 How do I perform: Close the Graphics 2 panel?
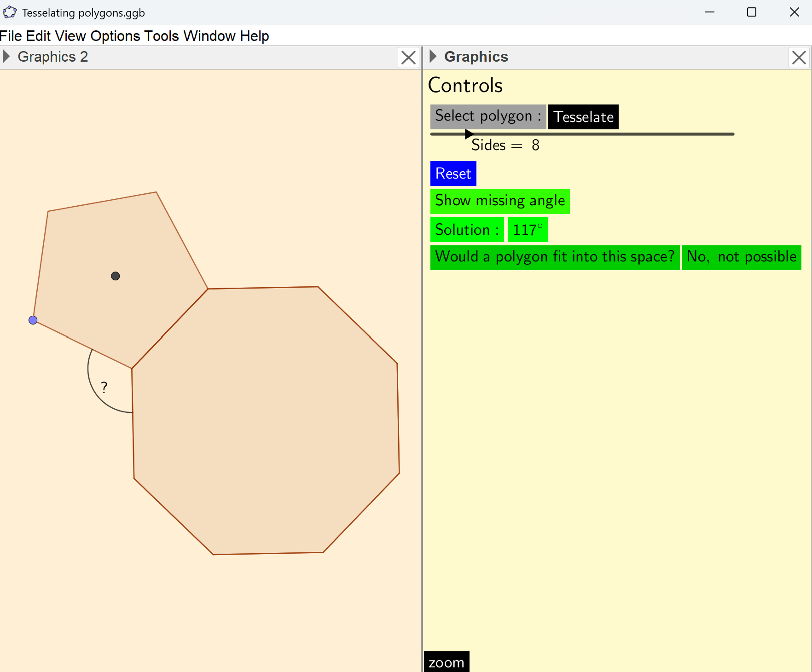(x=408, y=58)
